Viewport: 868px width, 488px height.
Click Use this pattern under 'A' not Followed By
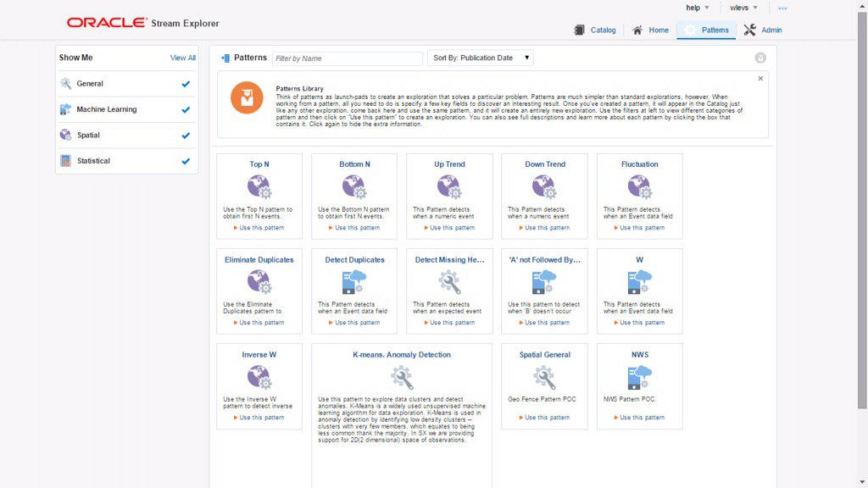(544, 323)
